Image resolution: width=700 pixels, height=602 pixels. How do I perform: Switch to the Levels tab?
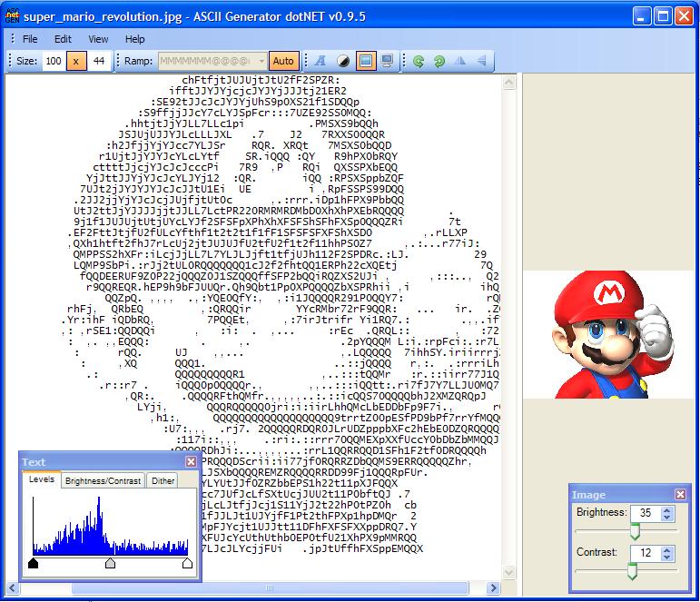click(42, 479)
